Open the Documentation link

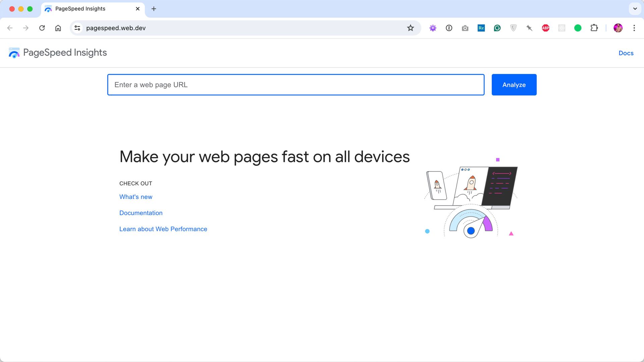141,213
